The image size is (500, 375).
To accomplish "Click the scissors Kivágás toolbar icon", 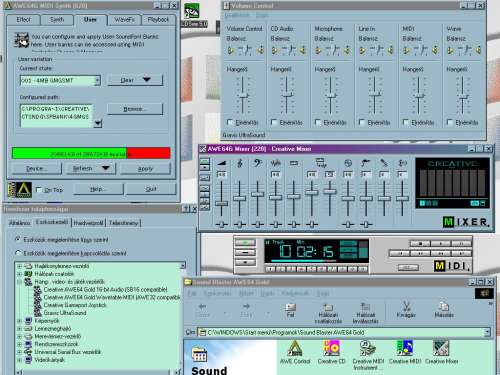I will 406,306.
